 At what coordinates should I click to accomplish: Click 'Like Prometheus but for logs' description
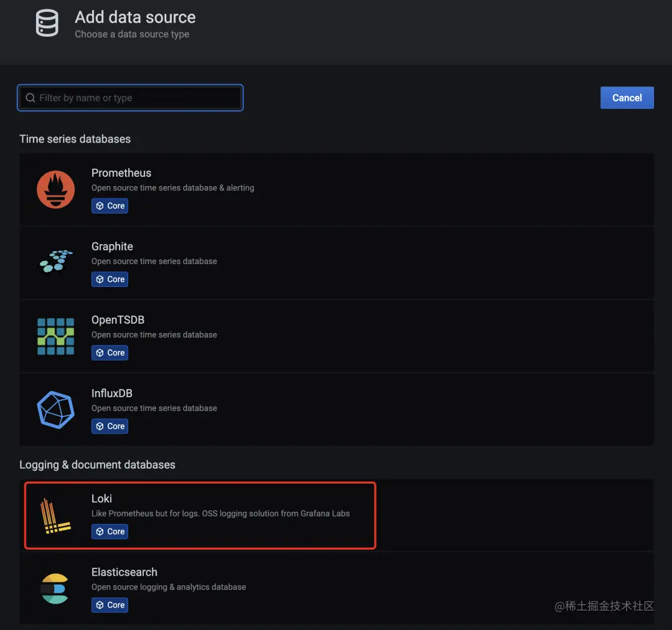[x=221, y=514]
